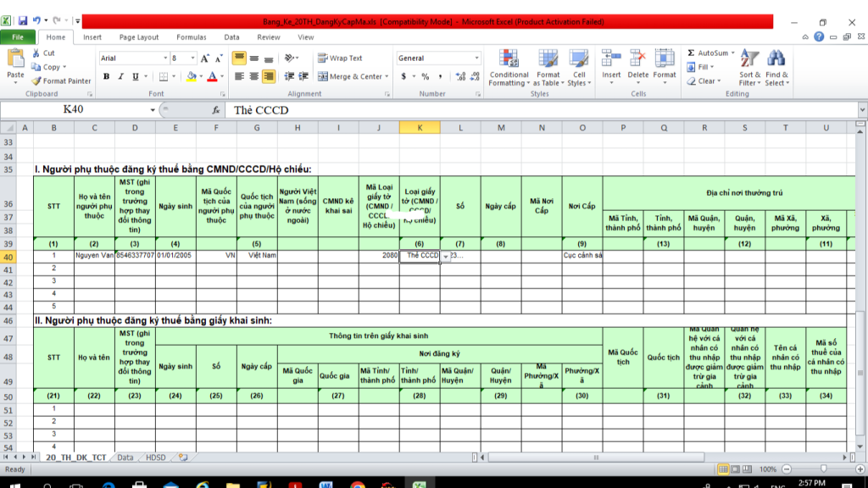868x488 pixels.
Task: Toggle Bold formatting
Action: point(107,76)
